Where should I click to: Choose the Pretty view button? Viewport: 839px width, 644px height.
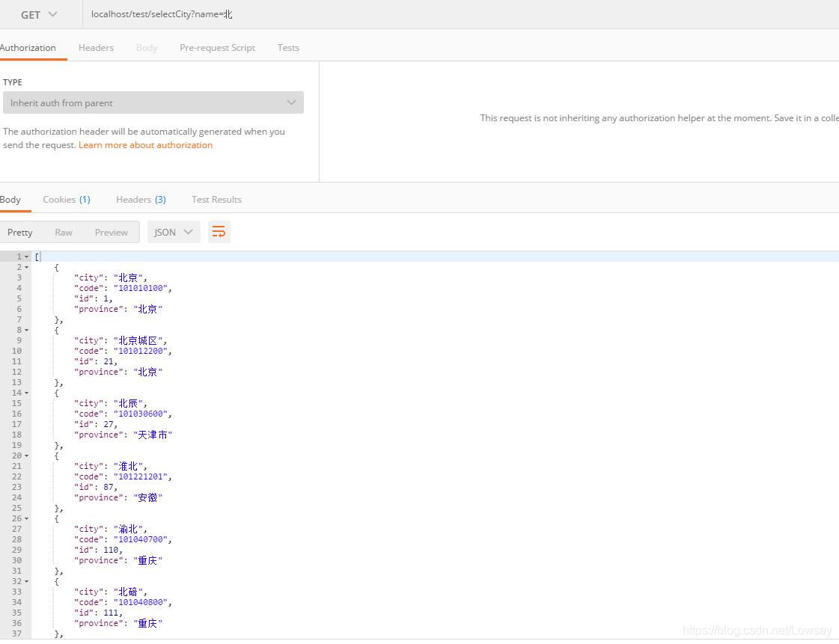click(x=19, y=232)
